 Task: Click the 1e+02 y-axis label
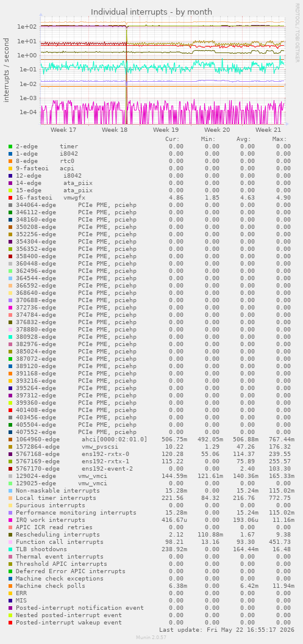click(x=26, y=27)
